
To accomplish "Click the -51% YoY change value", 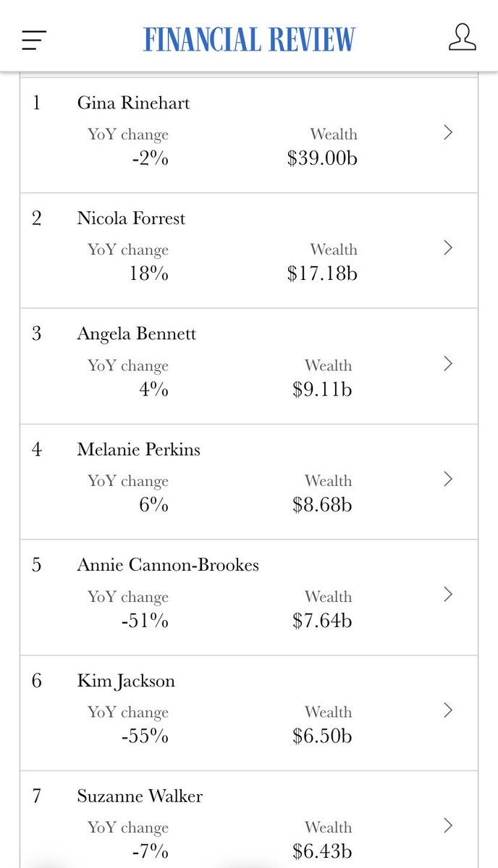I will pyautogui.click(x=145, y=621).
